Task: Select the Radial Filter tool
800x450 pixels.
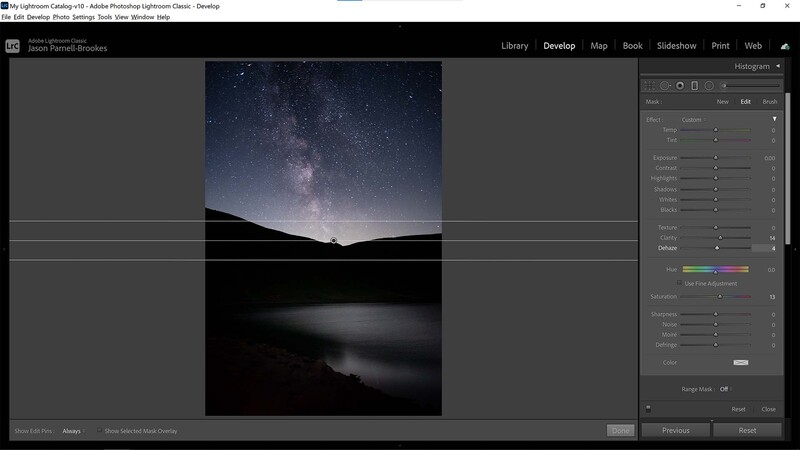Action: [709, 86]
